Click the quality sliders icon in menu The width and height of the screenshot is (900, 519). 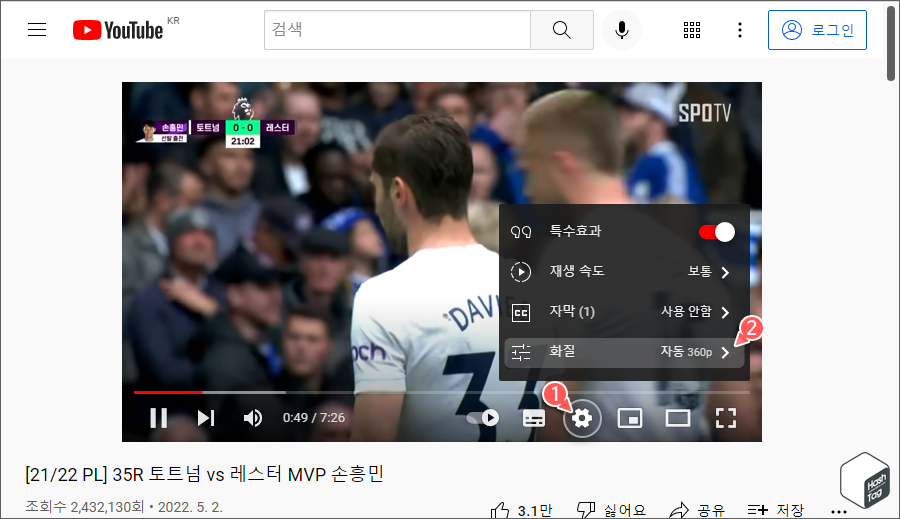point(521,352)
